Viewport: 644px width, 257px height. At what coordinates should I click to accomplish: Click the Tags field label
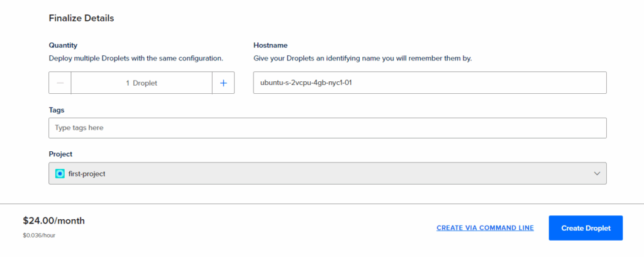pyautogui.click(x=57, y=110)
